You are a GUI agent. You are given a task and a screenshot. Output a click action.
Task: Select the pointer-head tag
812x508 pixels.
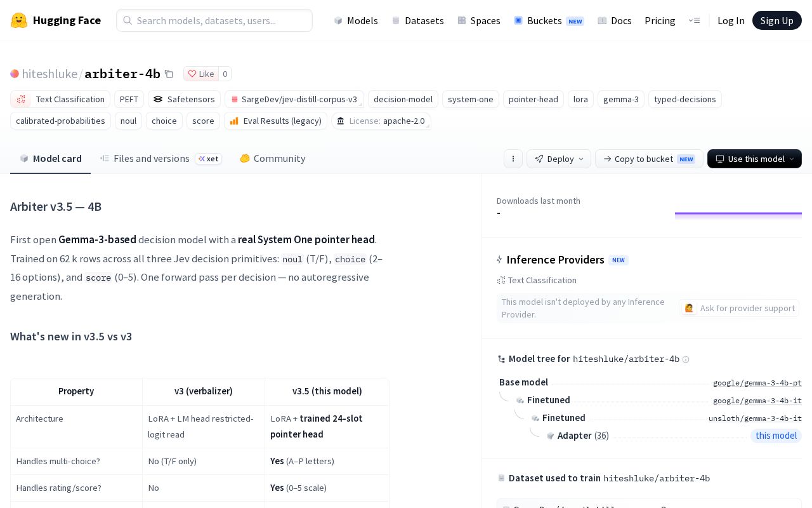pos(534,99)
